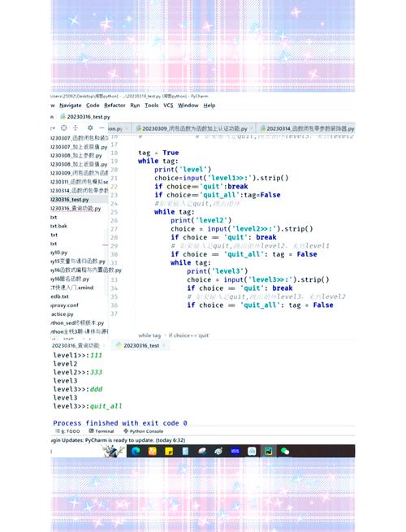
Task: Open the VCS menu
Action: tap(168, 106)
